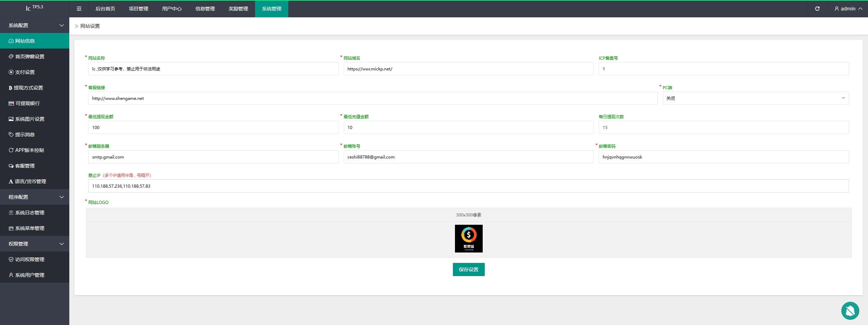Open 首页弹窗设置 in sidebar

35,57
